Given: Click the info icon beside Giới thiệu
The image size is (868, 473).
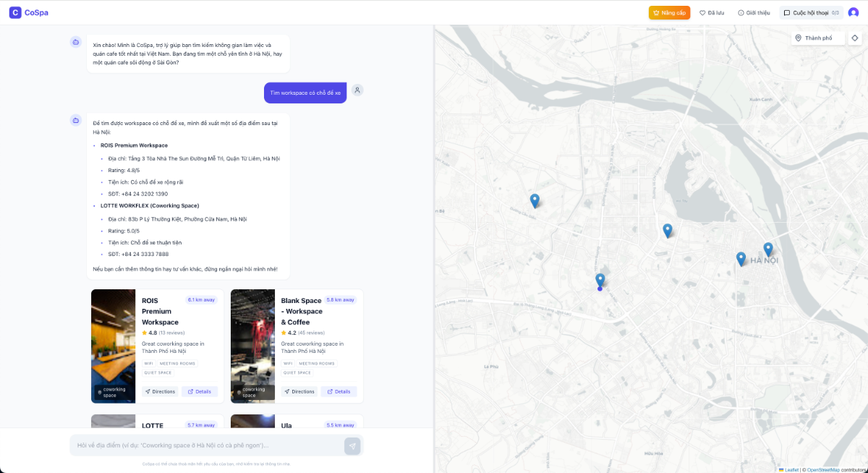Looking at the screenshot, I should click(x=741, y=12).
